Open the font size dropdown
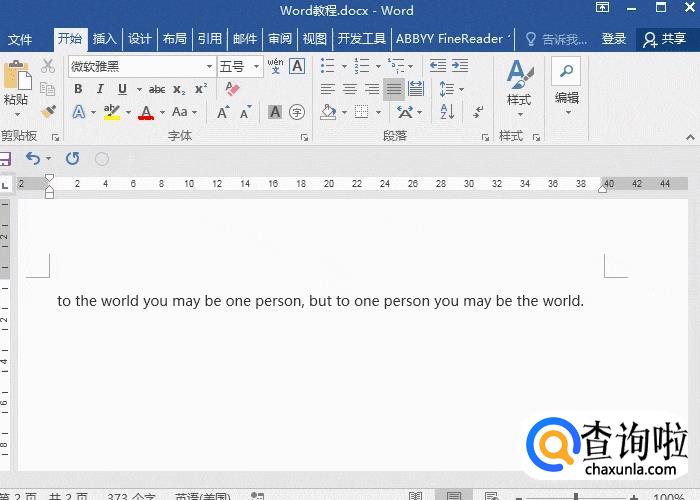Viewport: 700px width, 500px height. 257,67
